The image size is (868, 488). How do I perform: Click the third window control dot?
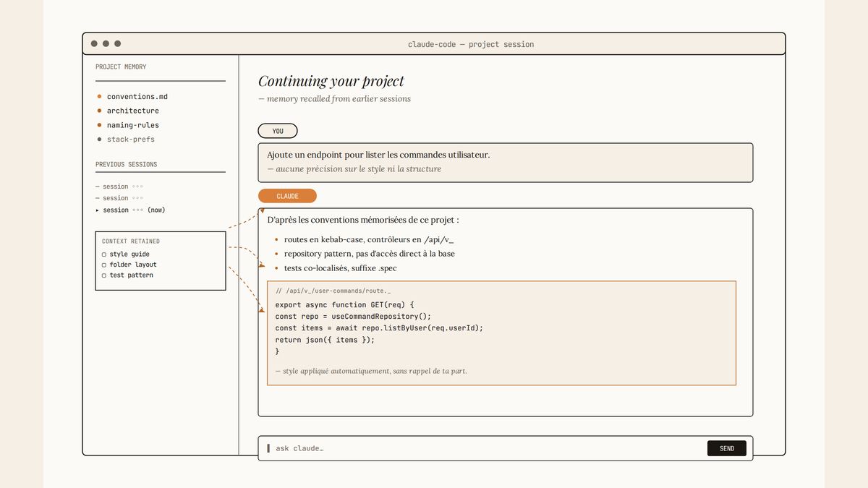(x=118, y=43)
